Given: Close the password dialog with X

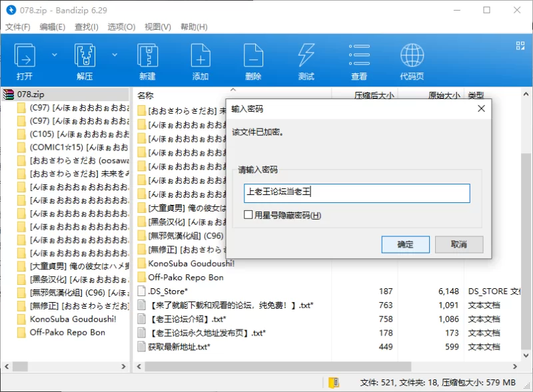Looking at the screenshot, I should (480, 108).
